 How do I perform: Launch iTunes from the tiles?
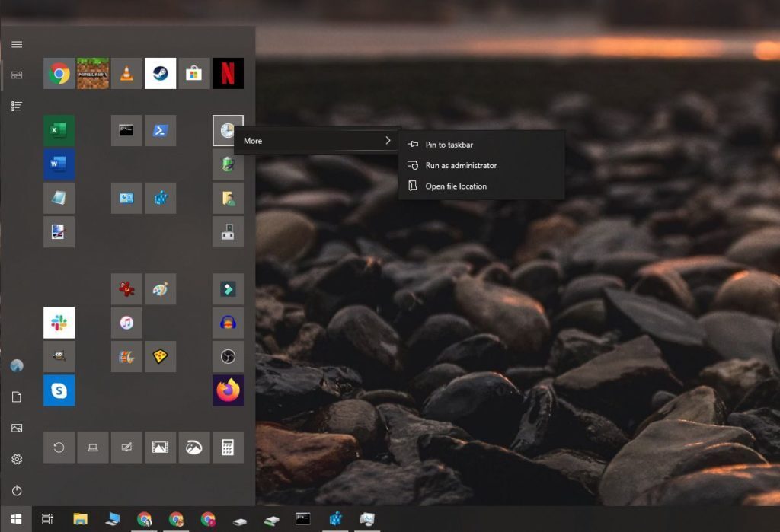point(126,323)
